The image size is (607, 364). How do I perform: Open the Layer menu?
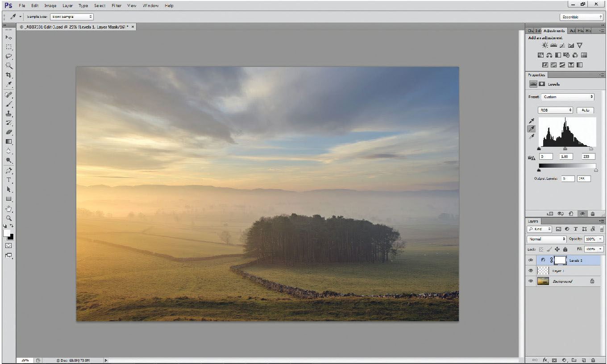67,6
